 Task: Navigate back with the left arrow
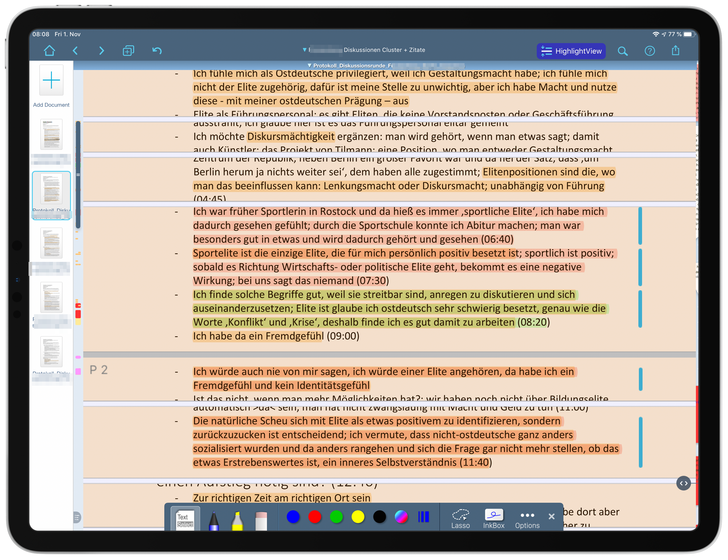75,51
